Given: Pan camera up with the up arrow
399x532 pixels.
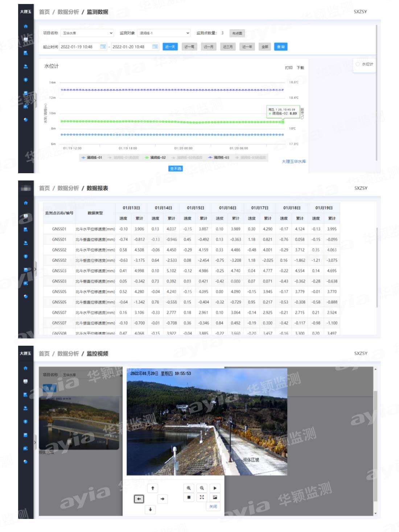Looking at the screenshot, I should pos(153,488).
